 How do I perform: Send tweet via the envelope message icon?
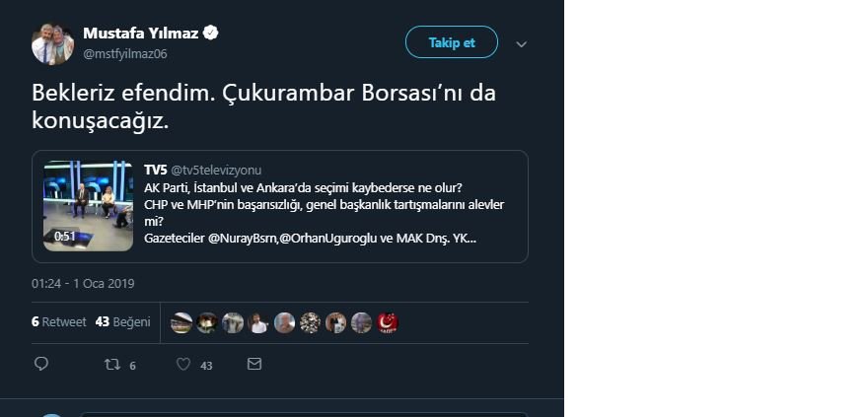tap(253, 365)
